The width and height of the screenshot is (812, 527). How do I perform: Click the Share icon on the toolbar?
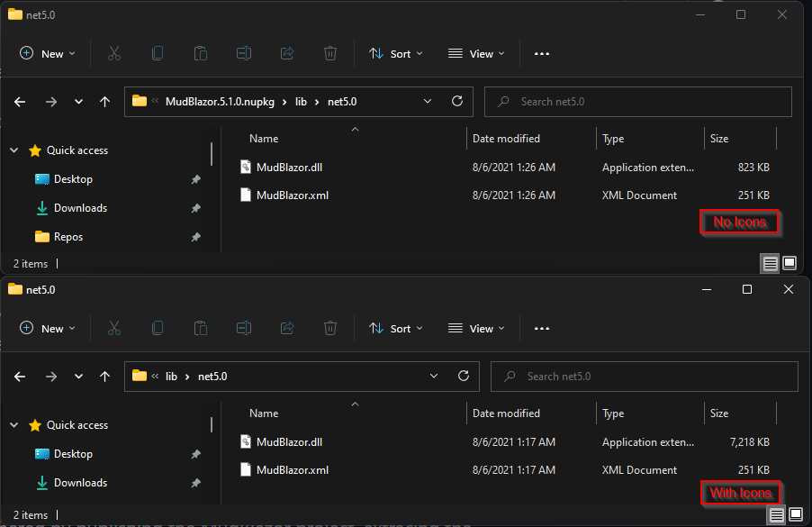coord(286,53)
